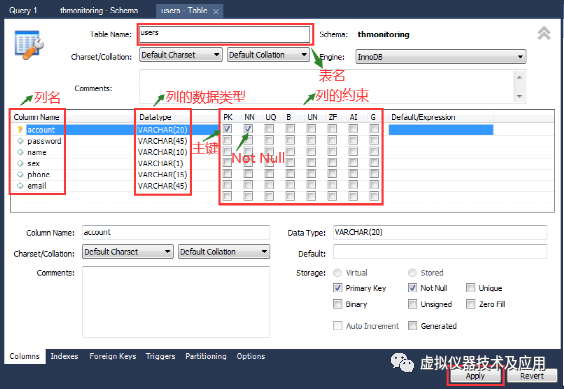Open the Triggers tab
Screen dimensions: 564x389
(160, 356)
